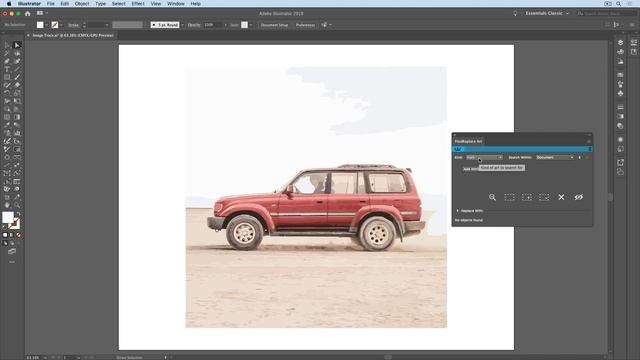Image resolution: width=640 pixels, height=360 pixels.
Task: Select the Scale tool
Action: pyautogui.click(x=17, y=93)
